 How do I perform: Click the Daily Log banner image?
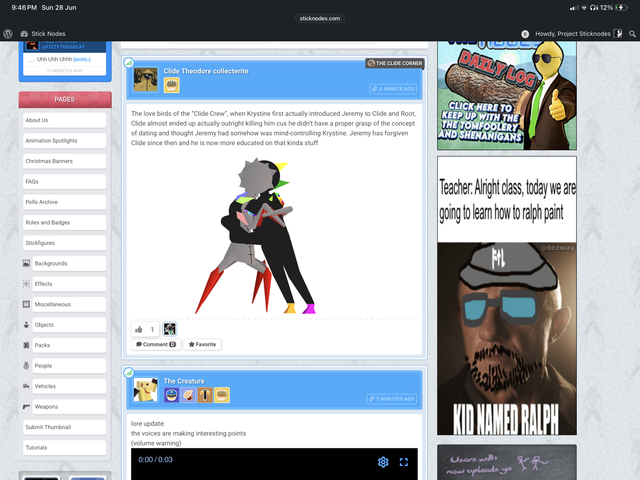pyautogui.click(x=507, y=95)
